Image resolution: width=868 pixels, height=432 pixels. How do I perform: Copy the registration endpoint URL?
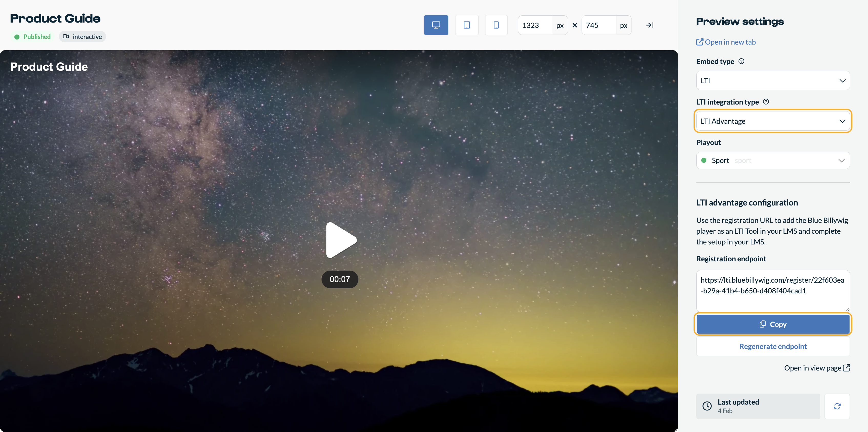coord(773,324)
